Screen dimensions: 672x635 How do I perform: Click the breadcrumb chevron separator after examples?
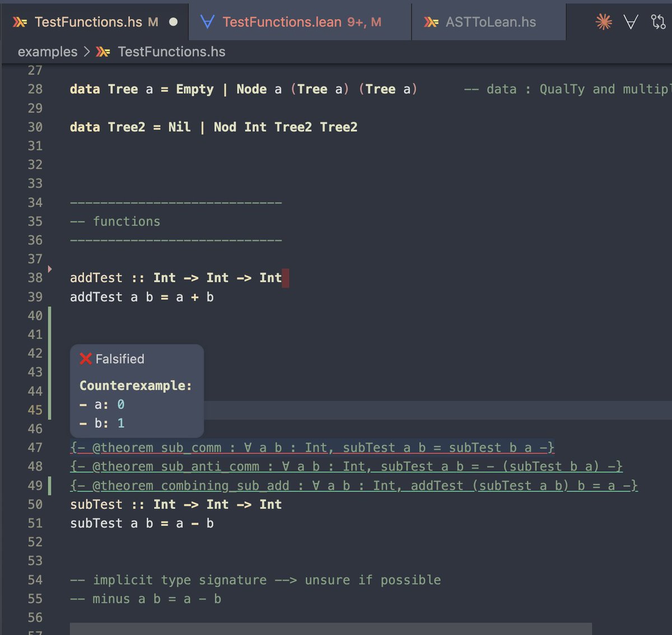pos(87,52)
